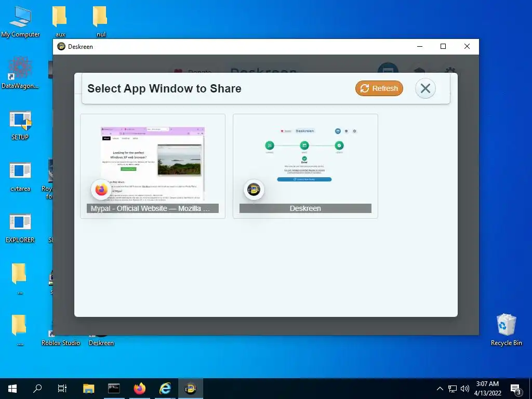Minimize the Deskreen window

[420, 46]
